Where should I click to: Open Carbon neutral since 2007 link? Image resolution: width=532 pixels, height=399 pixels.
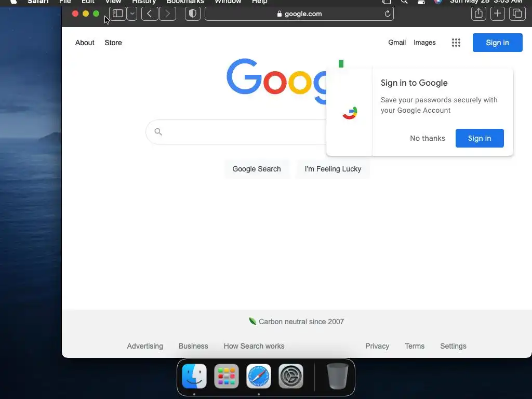[x=301, y=322]
